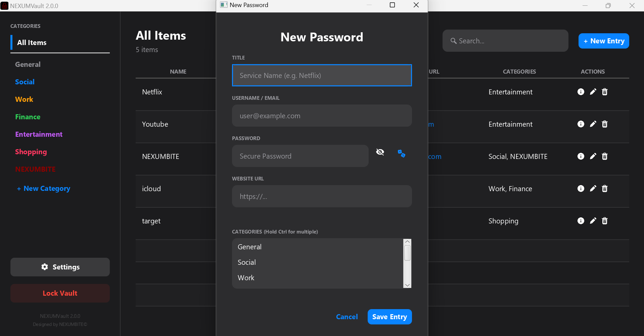644x336 pixels.
Task: Delete the Netflix entry
Action: coord(605,92)
